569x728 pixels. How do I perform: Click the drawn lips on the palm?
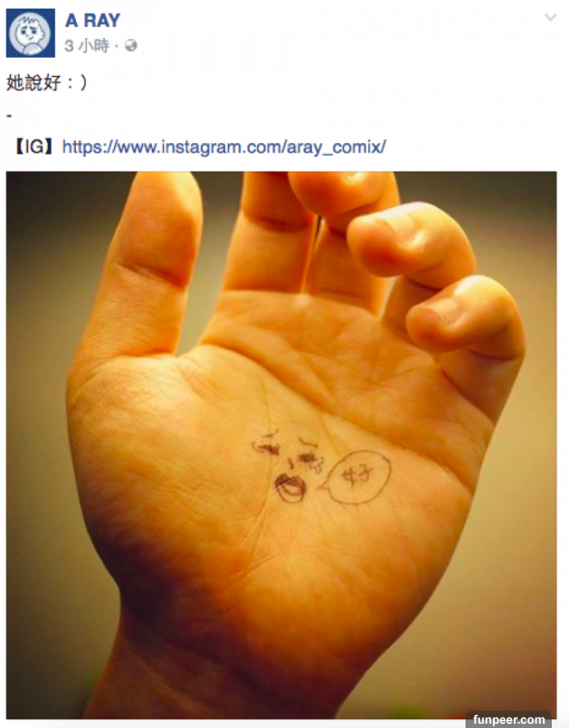click(x=290, y=488)
